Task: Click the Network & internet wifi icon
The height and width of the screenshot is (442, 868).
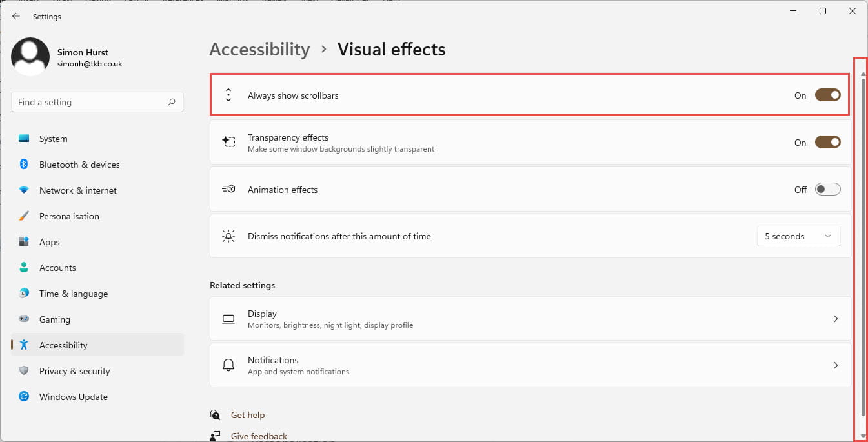Action: coord(24,190)
